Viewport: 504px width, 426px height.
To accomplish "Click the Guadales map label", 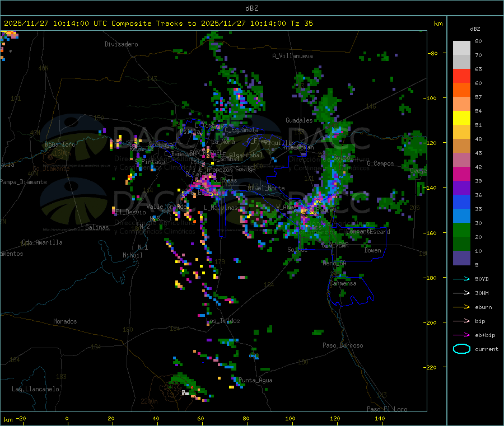I will tap(299, 120).
